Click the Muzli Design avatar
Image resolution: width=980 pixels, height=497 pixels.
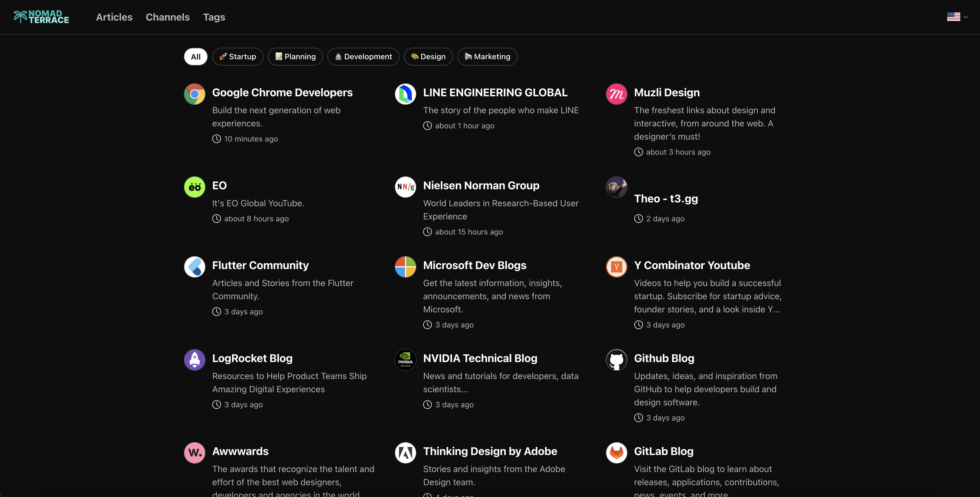click(616, 94)
